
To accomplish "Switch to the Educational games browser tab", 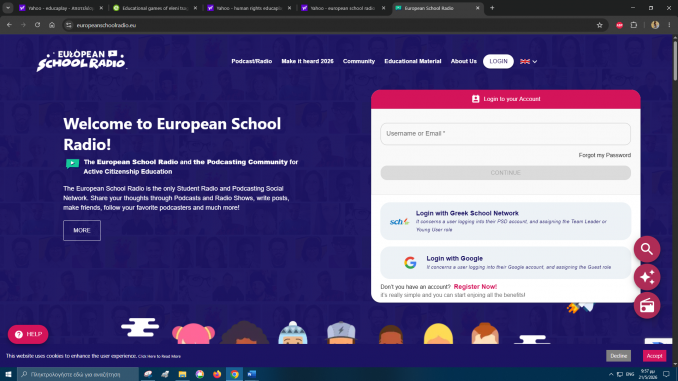I will (x=155, y=8).
